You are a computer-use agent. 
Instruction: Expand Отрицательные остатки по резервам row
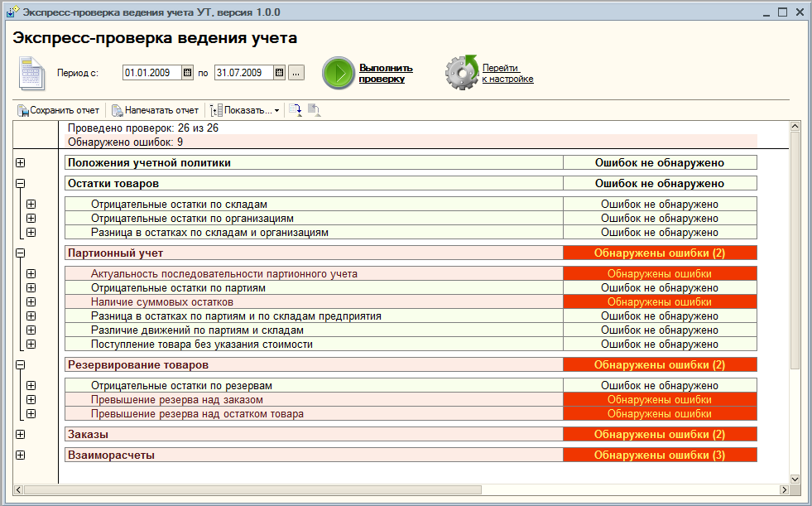click(31, 385)
